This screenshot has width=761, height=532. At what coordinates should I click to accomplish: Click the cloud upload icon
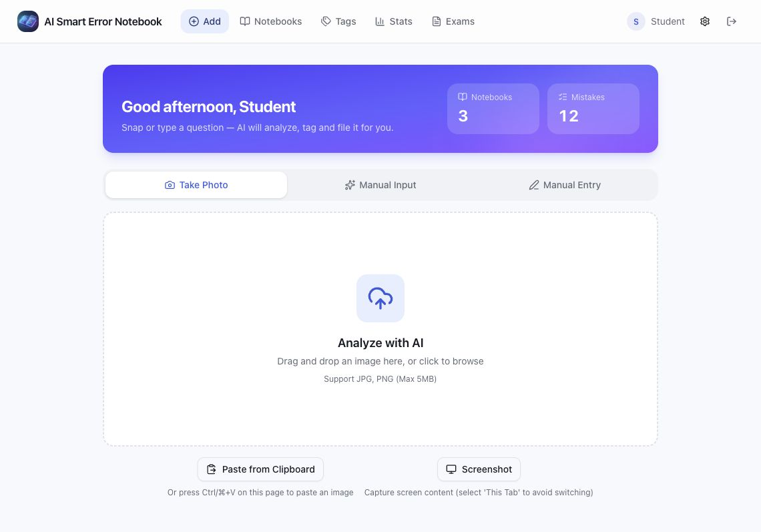pyautogui.click(x=380, y=298)
